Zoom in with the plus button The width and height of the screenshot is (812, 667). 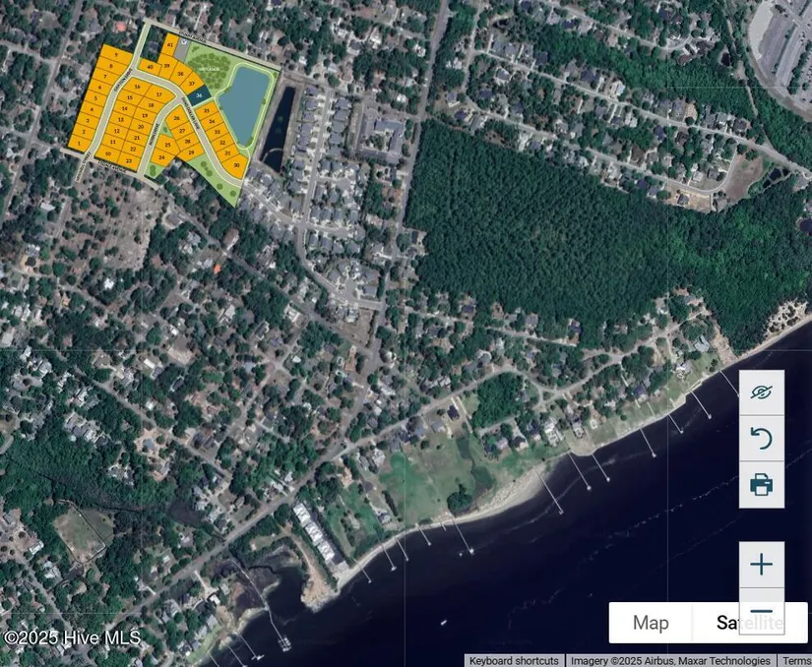click(761, 565)
